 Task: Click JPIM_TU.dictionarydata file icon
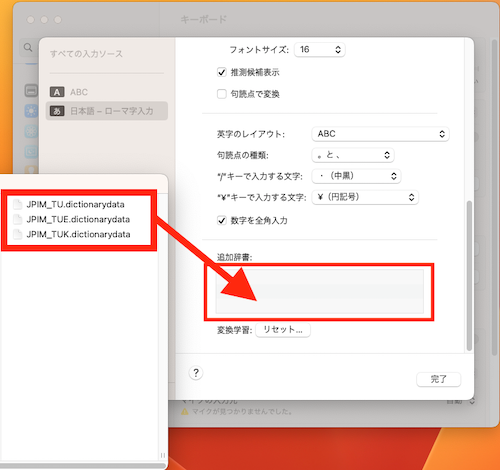pyautogui.click(x=17, y=204)
